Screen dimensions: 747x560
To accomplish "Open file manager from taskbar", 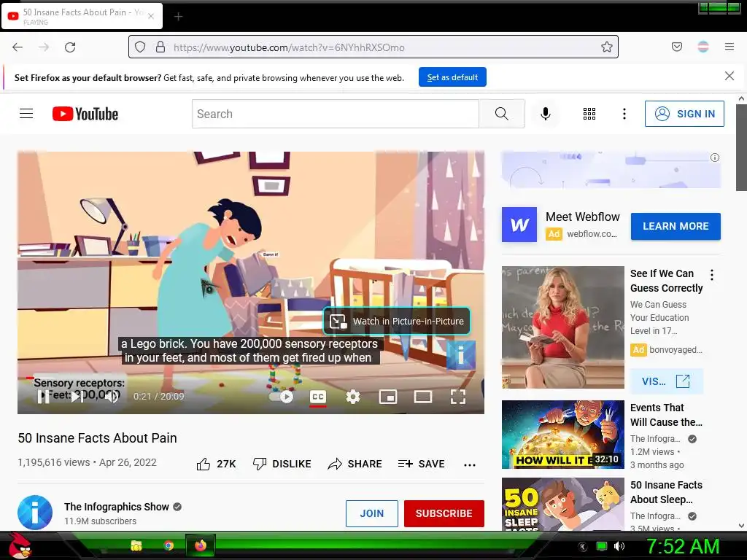I will (x=136, y=545).
